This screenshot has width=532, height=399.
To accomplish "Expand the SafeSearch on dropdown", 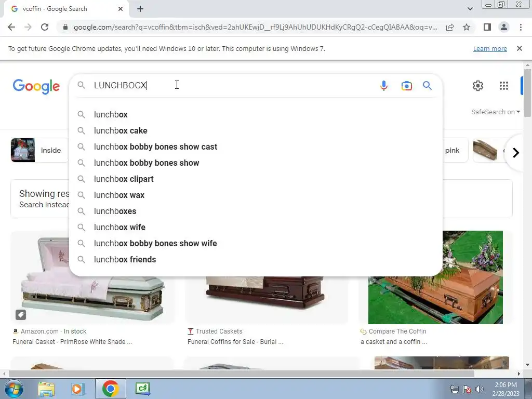I will coord(495,112).
